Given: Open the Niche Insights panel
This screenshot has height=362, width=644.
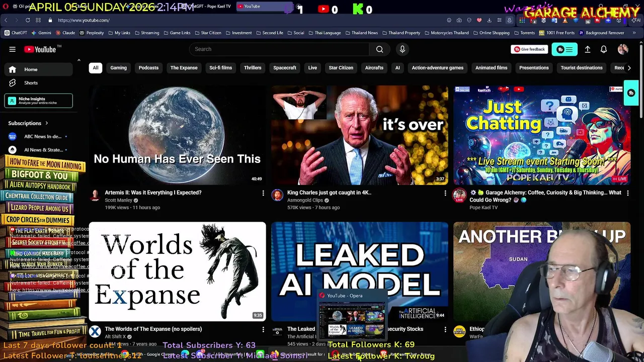Looking at the screenshot, I should click(x=38, y=101).
